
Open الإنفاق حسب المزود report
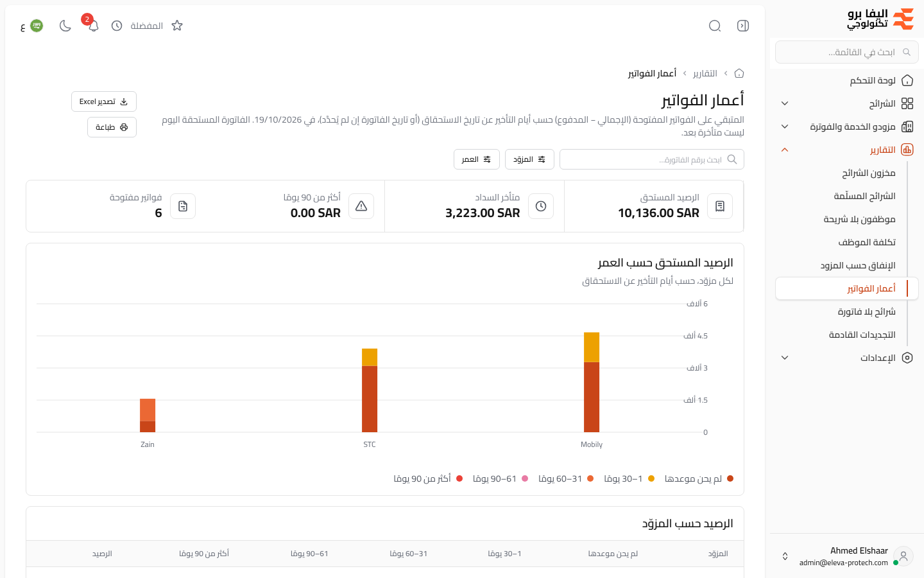click(x=858, y=265)
